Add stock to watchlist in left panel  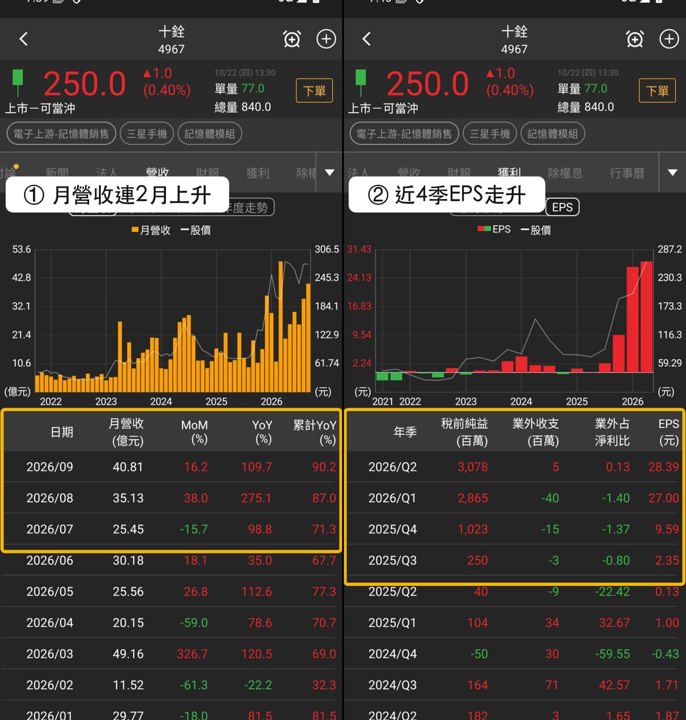326,39
